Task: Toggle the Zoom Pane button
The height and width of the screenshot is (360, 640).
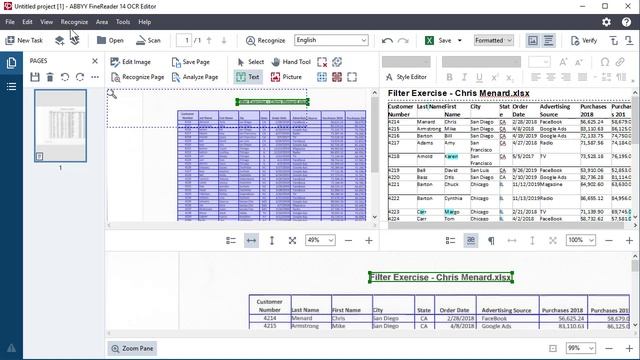Action: [132, 349]
